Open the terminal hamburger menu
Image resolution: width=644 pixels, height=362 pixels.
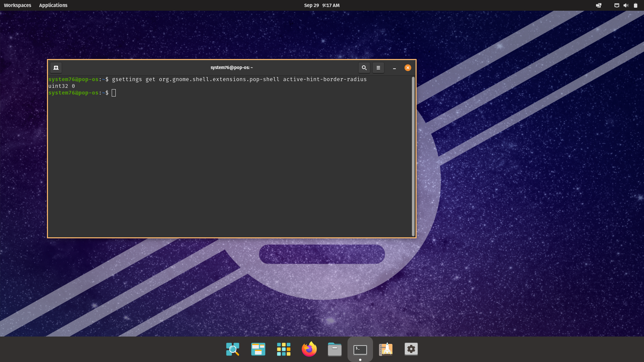click(378, 68)
